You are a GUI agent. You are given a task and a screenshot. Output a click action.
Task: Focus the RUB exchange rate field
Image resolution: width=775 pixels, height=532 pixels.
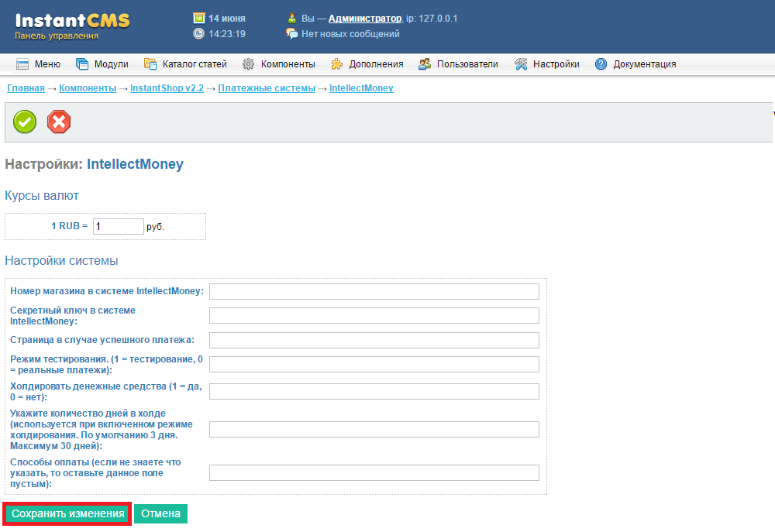pyautogui.click(x=118, y=226)
